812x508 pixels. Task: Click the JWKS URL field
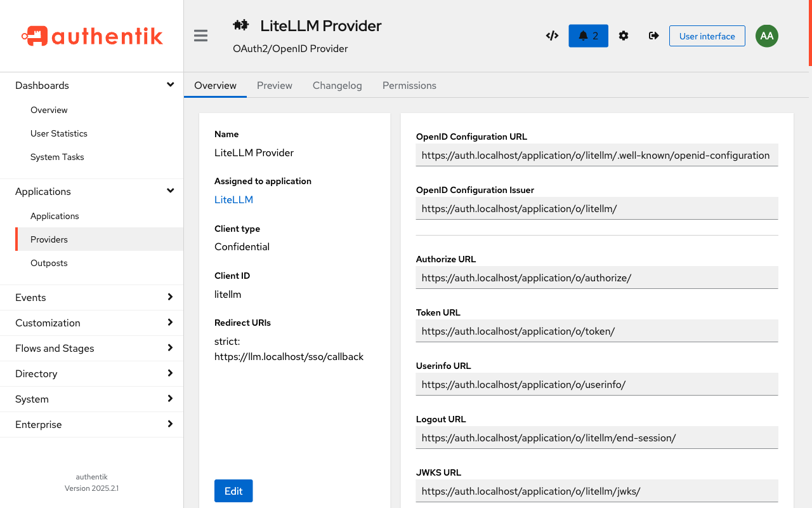click(x=597, y=491)
